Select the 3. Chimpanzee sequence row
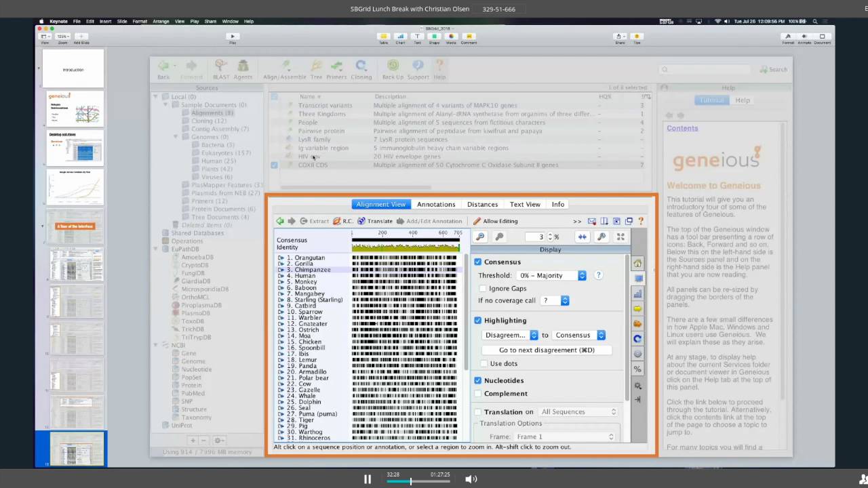868x488 pixels. tap(371, 270)
